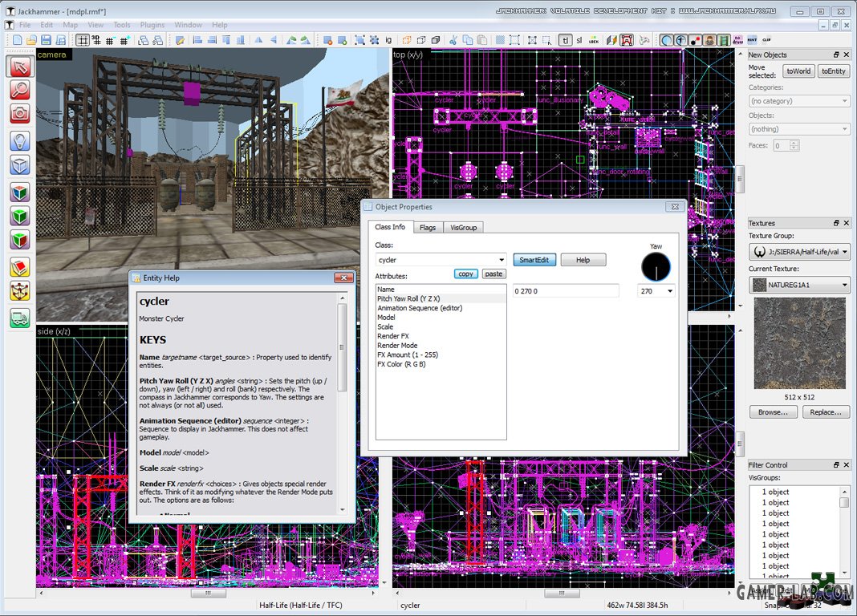Image resolution: width=857 pixels, height=616 pixels.
Task: Click the Hollow toolbar icon
Action: pos(343,40)
